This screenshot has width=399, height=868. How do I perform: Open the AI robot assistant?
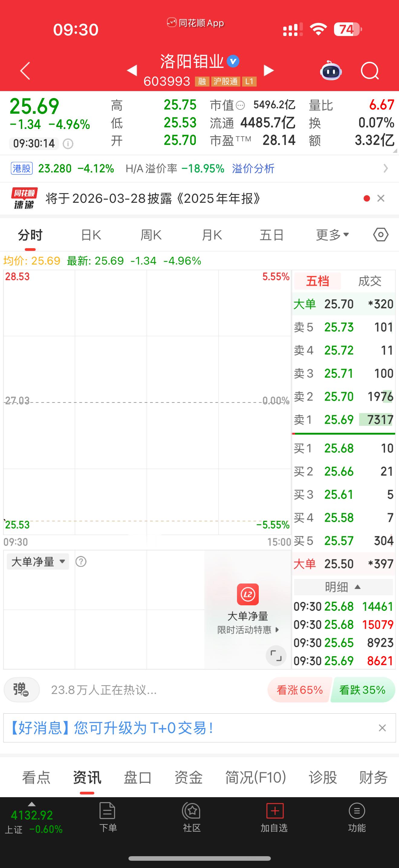(x=331, y=71)
